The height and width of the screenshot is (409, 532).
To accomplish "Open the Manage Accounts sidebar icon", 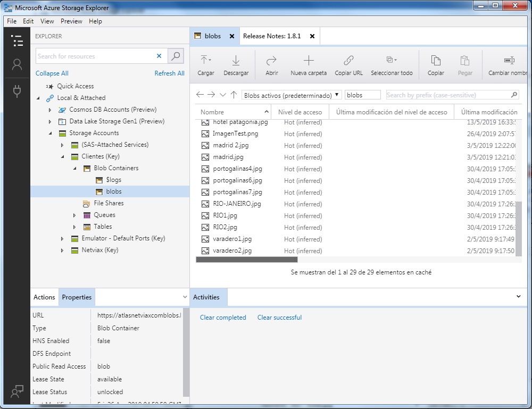I will [17, 64].
